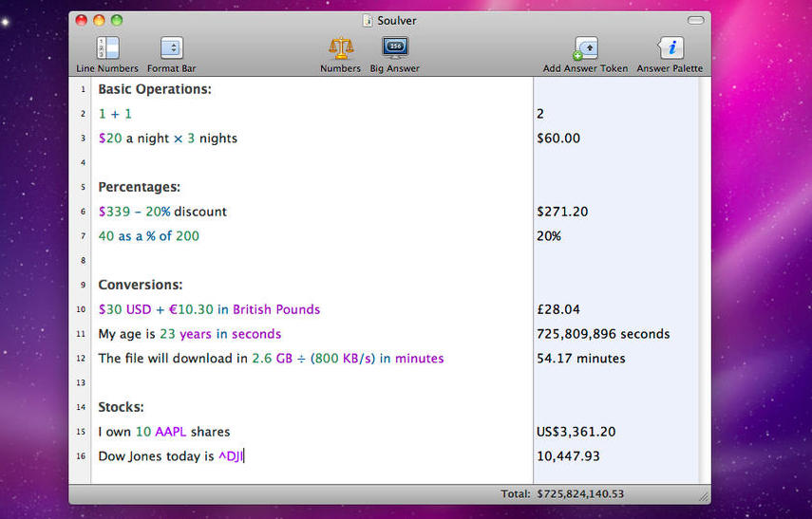Viewport: 812px width, 519px height.
Task: Click the 725,809,896 seconds answer
Action: pos(603,334)
